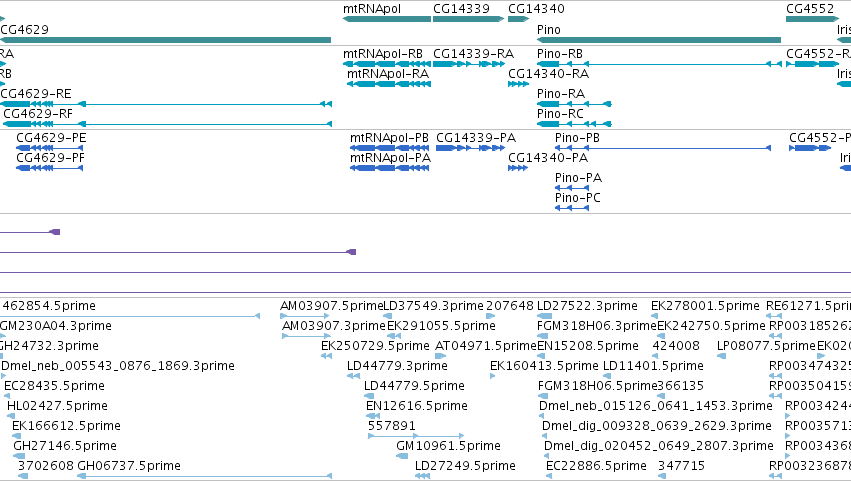The width and height of the screenshot is (851, 481).
Task: Click Dmel_neb_015126_0641_1453.3prime
Action: 656,406
